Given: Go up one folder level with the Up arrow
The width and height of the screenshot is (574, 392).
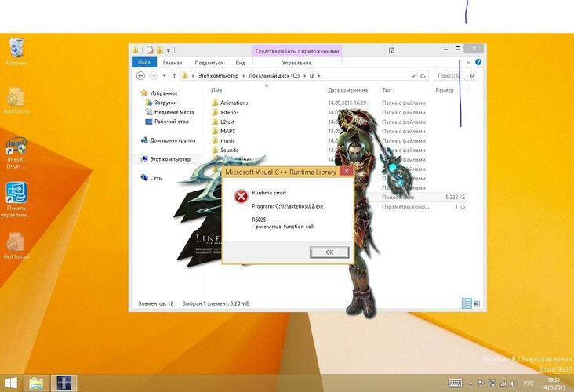Looking at the screenshot, I should click(x=174, y=76).
